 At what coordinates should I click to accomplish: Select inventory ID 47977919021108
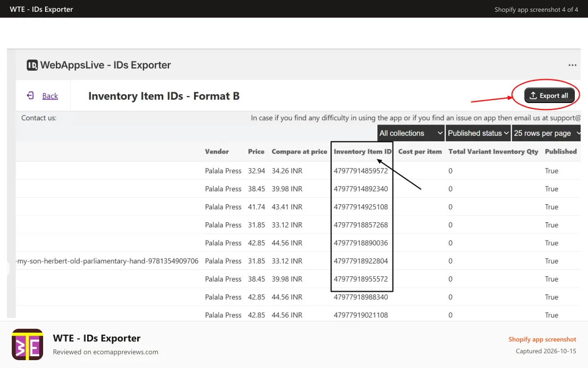[361, 315]
